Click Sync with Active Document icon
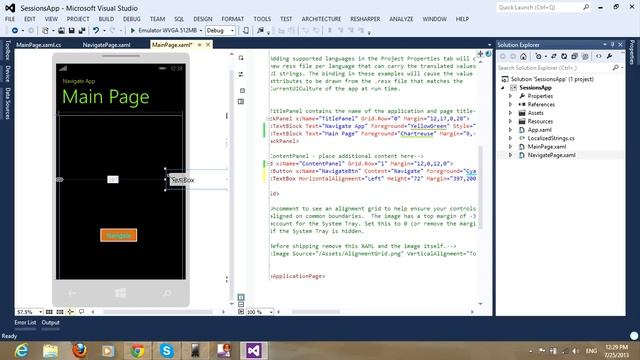The height and width of the screenshot is (360, 640). [554, 56]
